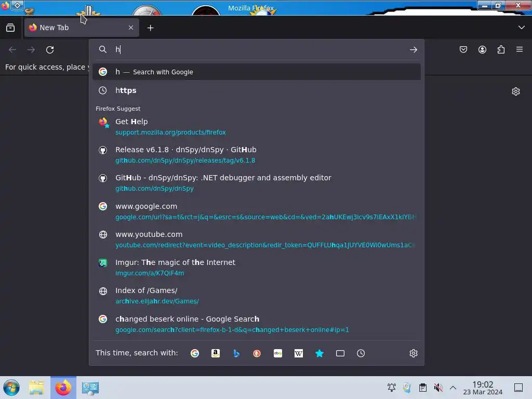Open the Firefox View tab list icon
Viewport: 532px width, 399px height.
(10, 28)
